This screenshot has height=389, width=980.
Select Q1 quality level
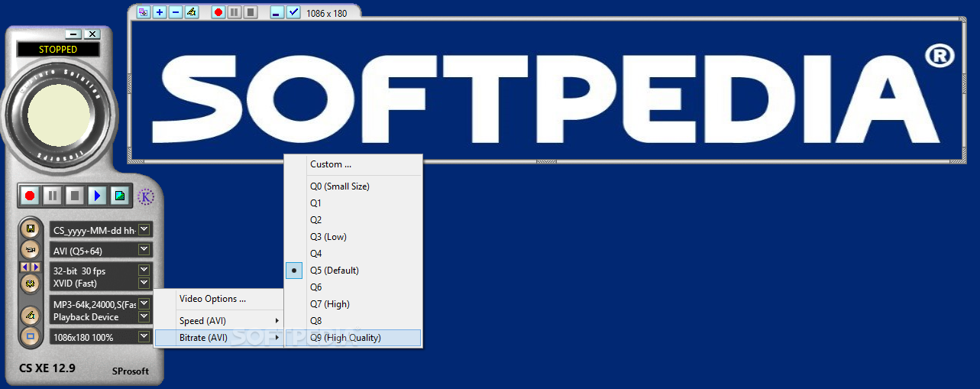pyautogui.click(x=353, y=203)
